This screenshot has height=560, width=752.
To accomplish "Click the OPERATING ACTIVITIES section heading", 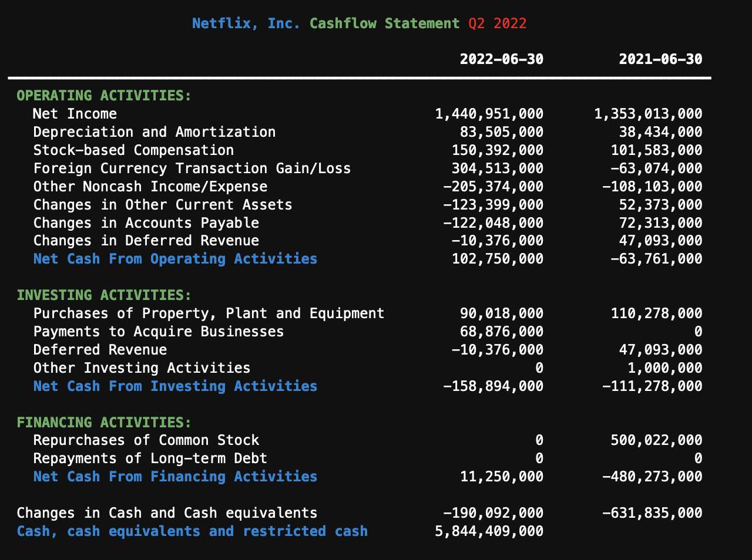I will pyautogui.click(x=104, y=96).
